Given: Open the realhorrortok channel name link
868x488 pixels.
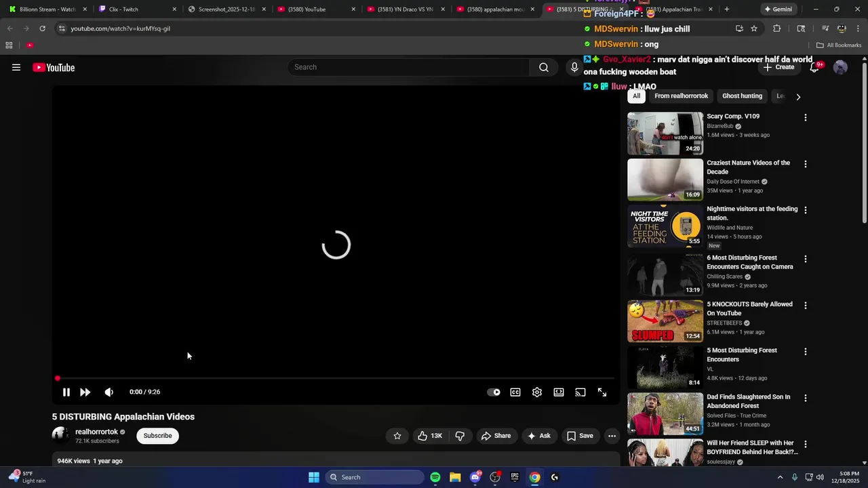Looking at the screenshot, I should (x=96, y=432).
